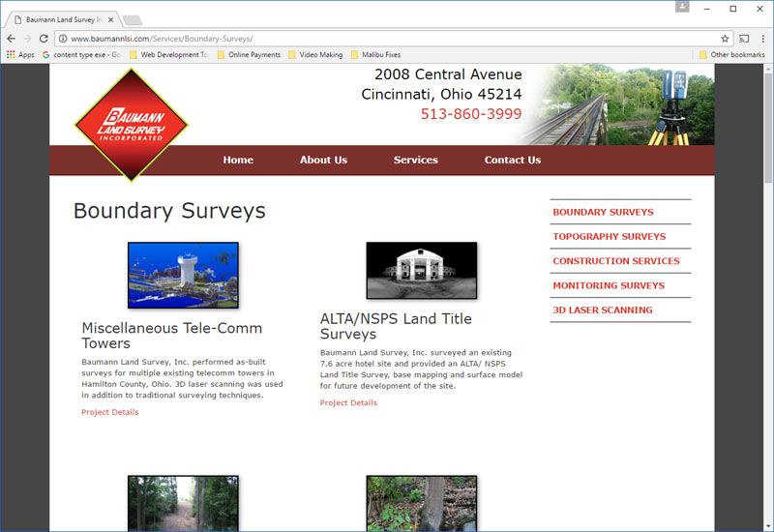This screenshot has height=532, width=774.
Task: Reload the page with refresh icon
Action: tap(44, 39)
